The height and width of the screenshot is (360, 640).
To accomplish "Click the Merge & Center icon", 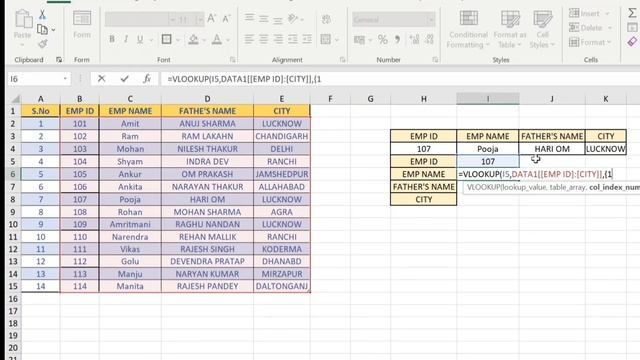I will click(x=326, y=40).
